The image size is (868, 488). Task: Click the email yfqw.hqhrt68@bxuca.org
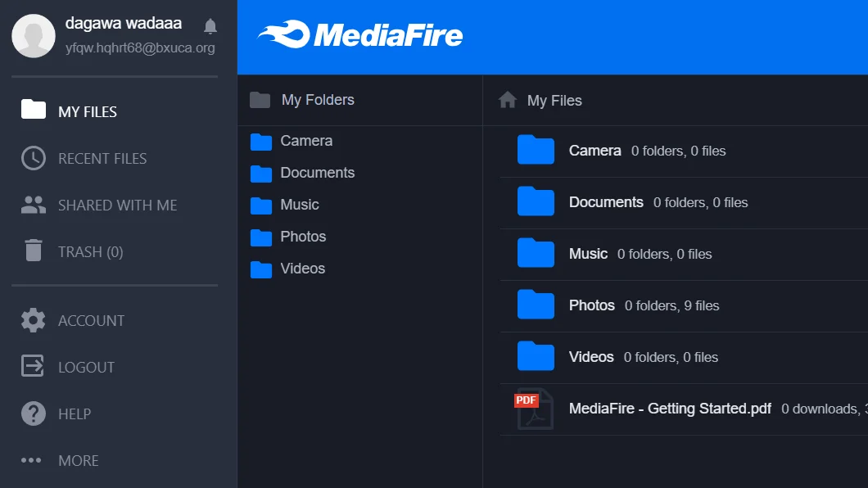pos(140,48)
